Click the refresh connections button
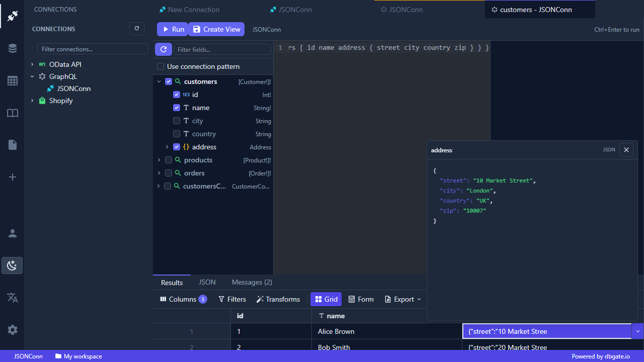This screenshot has height=362, width=644. pos(137,29)
